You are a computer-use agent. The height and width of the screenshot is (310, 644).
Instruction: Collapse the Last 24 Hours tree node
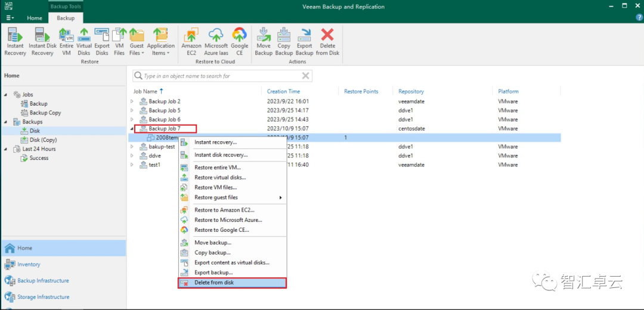pos(6,148)
